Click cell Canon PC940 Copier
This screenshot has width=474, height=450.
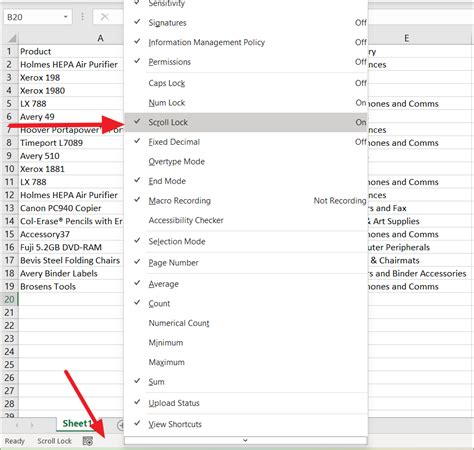(71, 208)
